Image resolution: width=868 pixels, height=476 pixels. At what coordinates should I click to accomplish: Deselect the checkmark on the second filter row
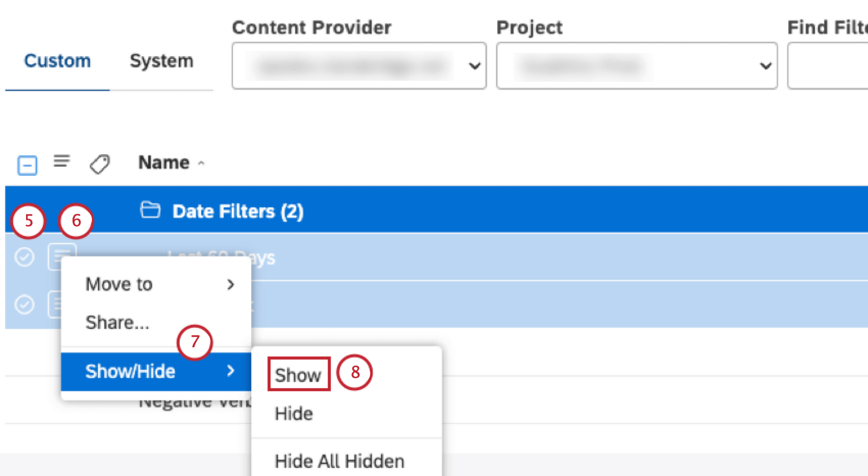click(24, 304)
